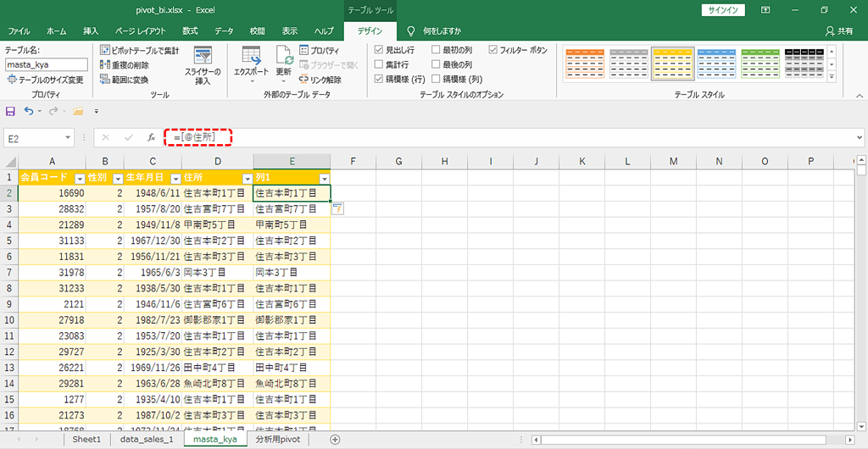The height and width of the screenshot is (449, 868).
Task: Switch to the ホーム (Home) tab
Action: [58, 31]
